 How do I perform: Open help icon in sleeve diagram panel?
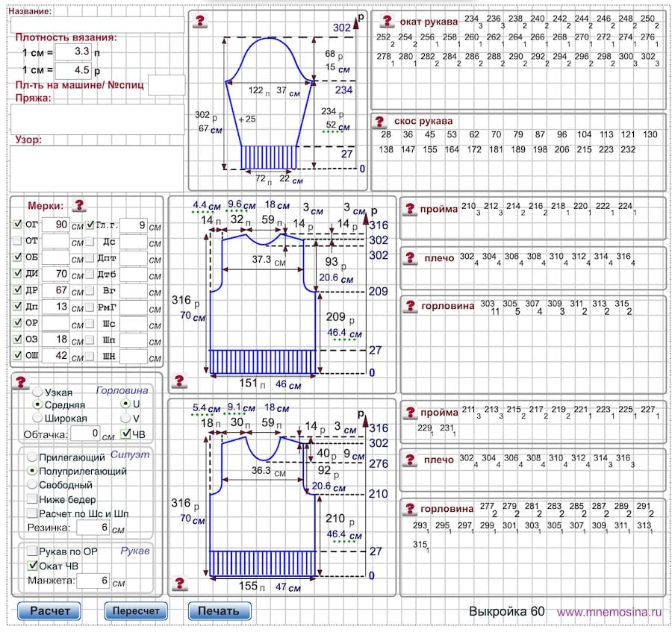click(x=200, y=21)
